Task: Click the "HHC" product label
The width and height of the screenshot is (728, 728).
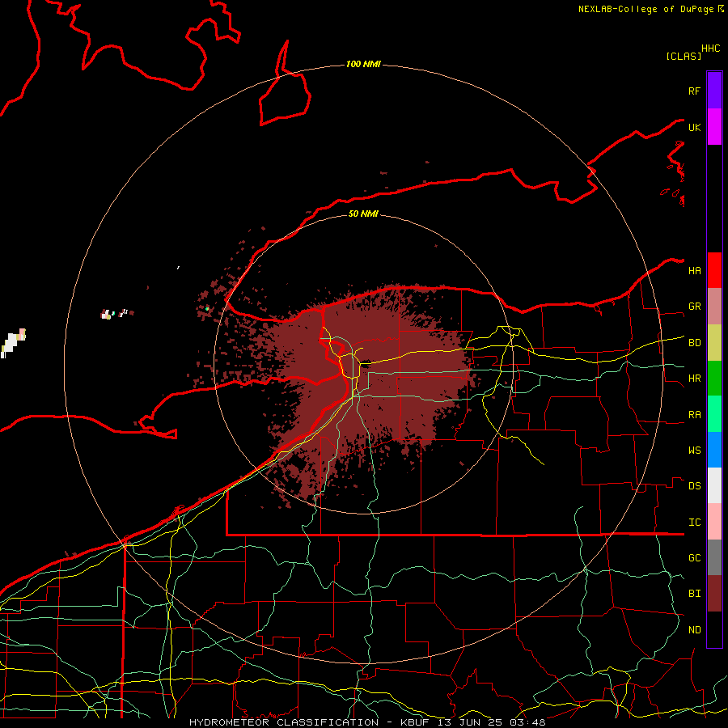Action: pyautogui.click(x=710, y=49)
